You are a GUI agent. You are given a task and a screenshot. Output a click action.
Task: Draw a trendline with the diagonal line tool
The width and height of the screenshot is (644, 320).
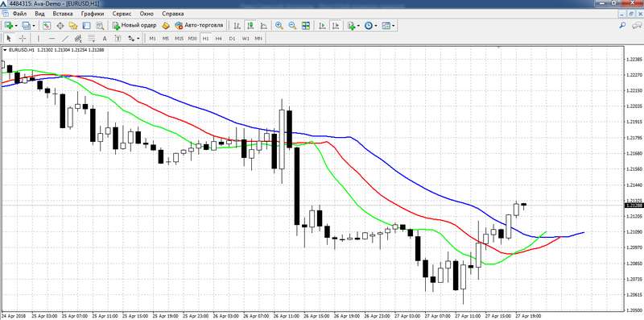(x=65, y=38)
